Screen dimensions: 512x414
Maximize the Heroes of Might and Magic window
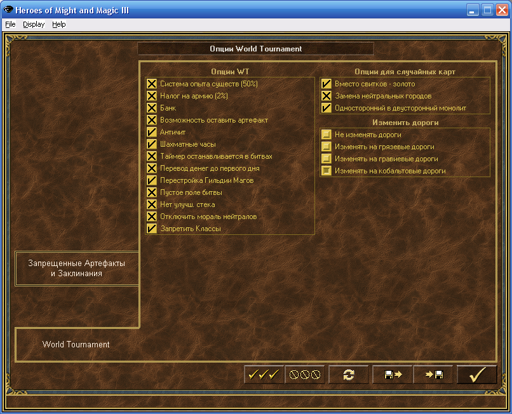(x=487, y=10)
